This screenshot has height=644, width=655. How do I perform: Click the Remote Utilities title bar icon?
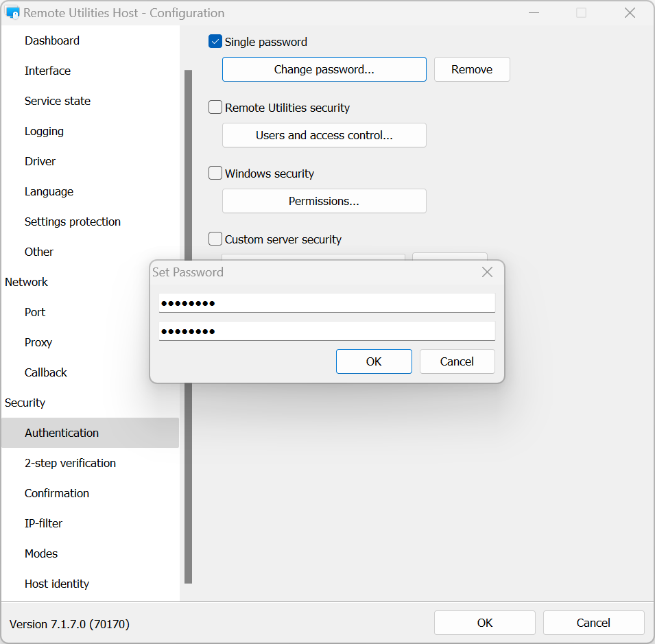pos(12,13)
